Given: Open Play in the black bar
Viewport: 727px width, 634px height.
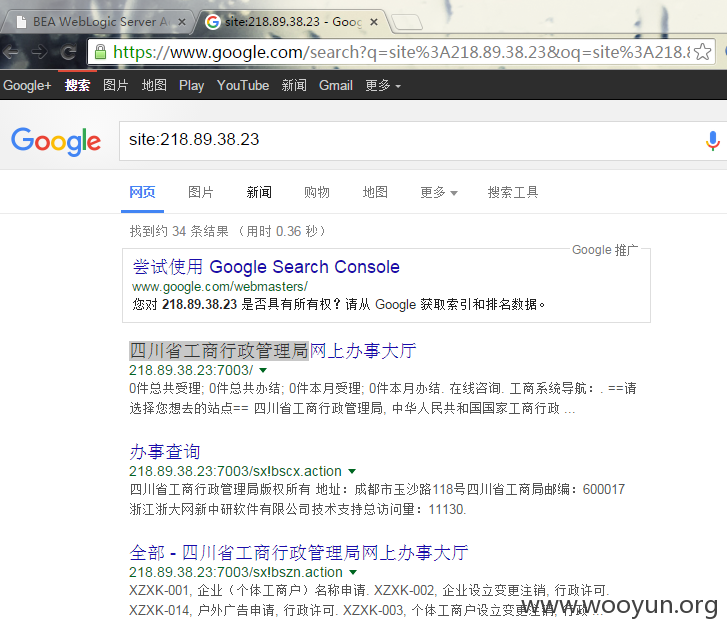Looking at the screenshot, I should pos(191,85).
